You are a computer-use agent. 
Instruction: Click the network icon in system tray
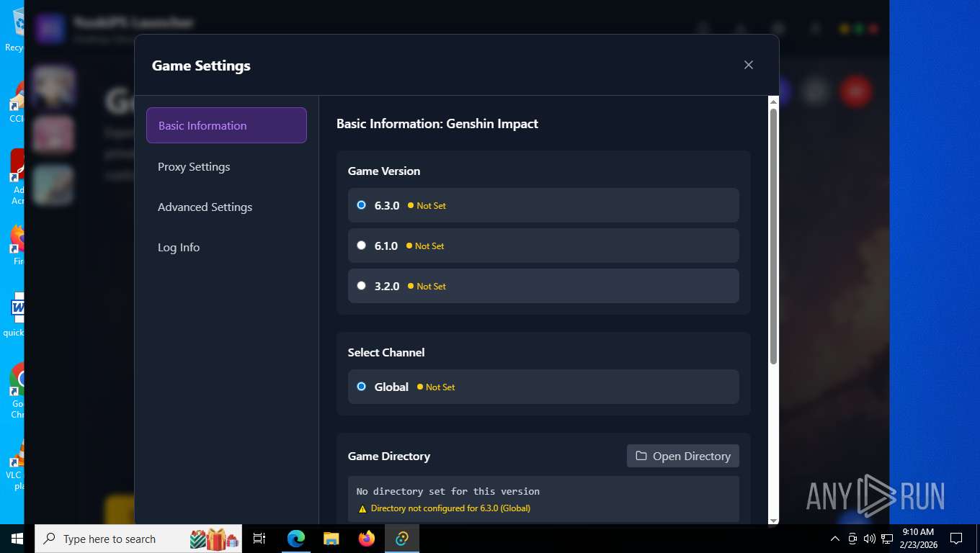click(x=887, y=539)
